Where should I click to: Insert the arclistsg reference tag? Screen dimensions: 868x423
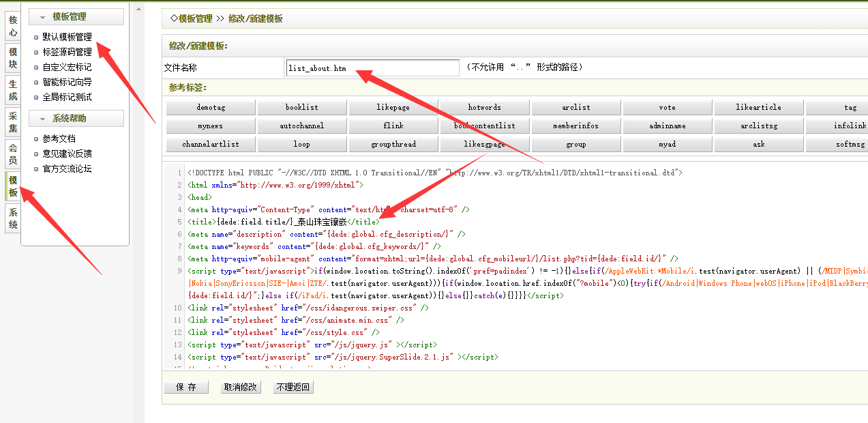tap(759, 126)
